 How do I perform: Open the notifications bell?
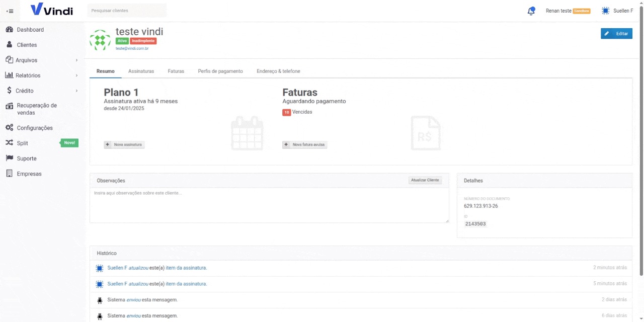531,11
